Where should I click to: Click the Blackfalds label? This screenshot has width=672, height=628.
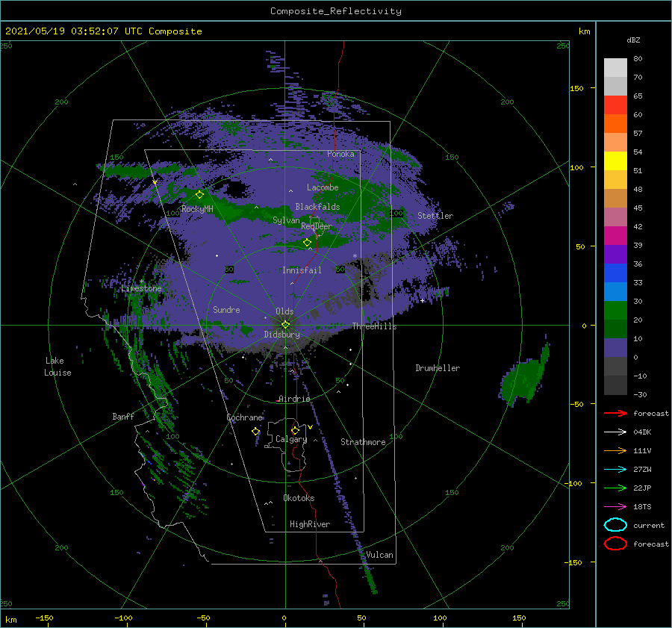(x=317, y=207)
